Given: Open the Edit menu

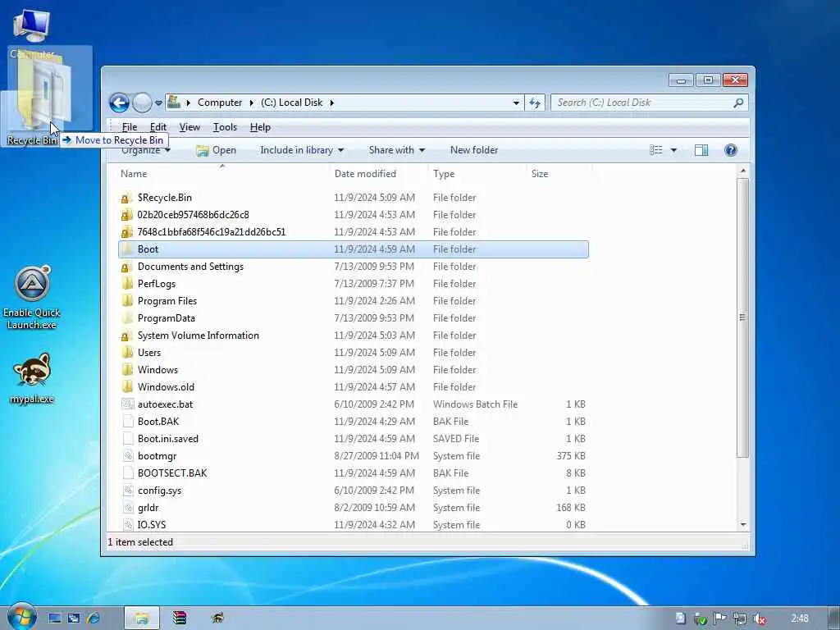Looking at the screenshot, I should click(158, 127).
